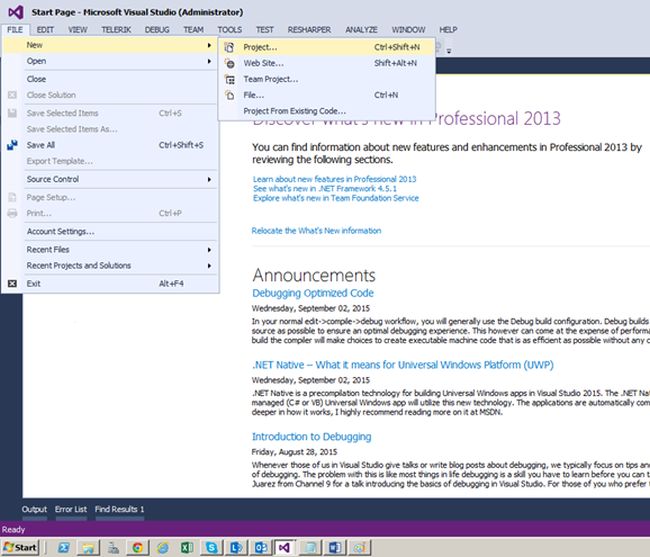Switch to the Find Results 1 tab
This screenshot has height=557, width=650.
coord(119,509)
